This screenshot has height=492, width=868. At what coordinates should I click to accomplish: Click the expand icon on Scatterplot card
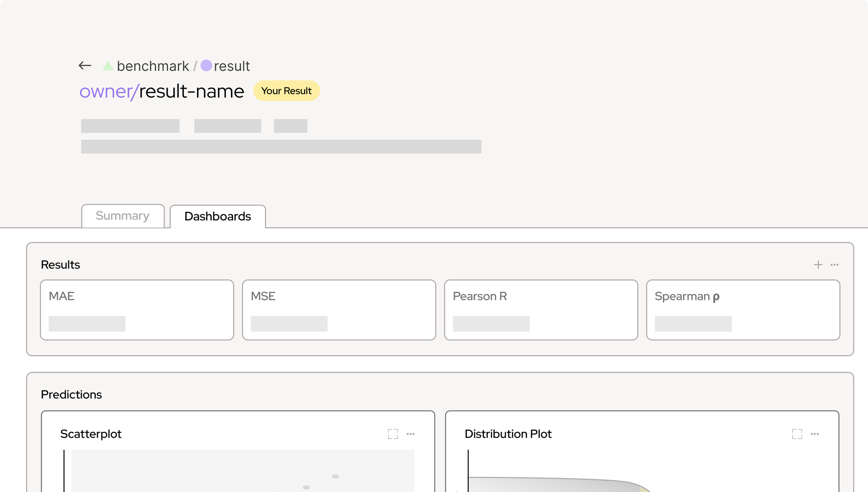pyautogui.click(x=393, y=433)
